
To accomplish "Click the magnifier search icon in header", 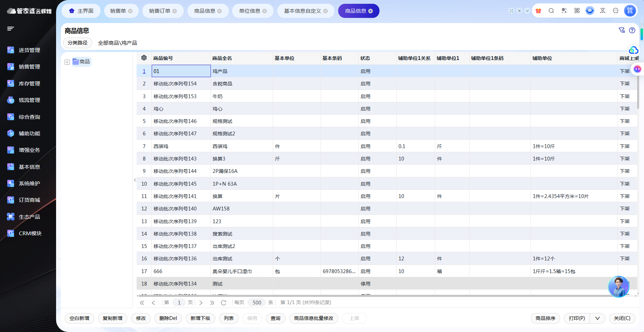I will coord(551,11).
